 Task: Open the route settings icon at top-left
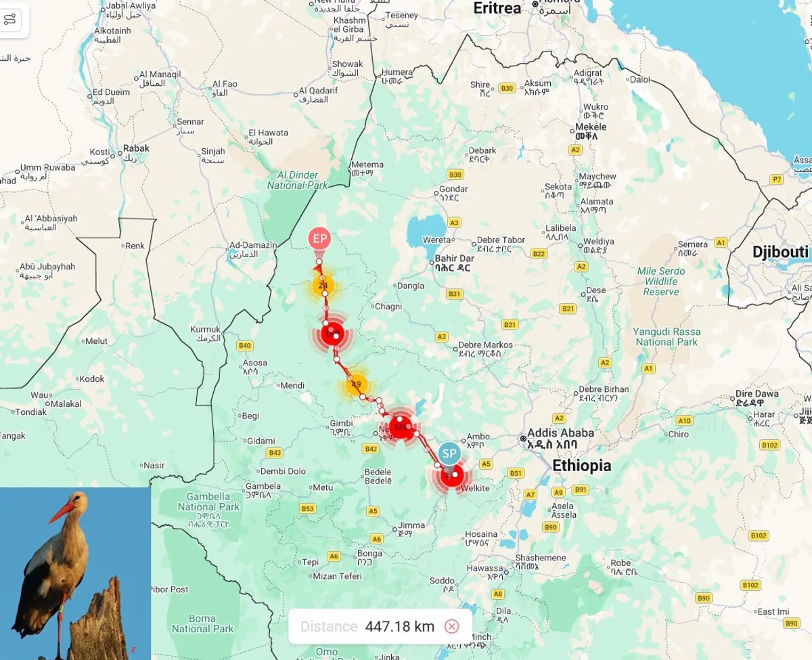click(x=10, y=20)
